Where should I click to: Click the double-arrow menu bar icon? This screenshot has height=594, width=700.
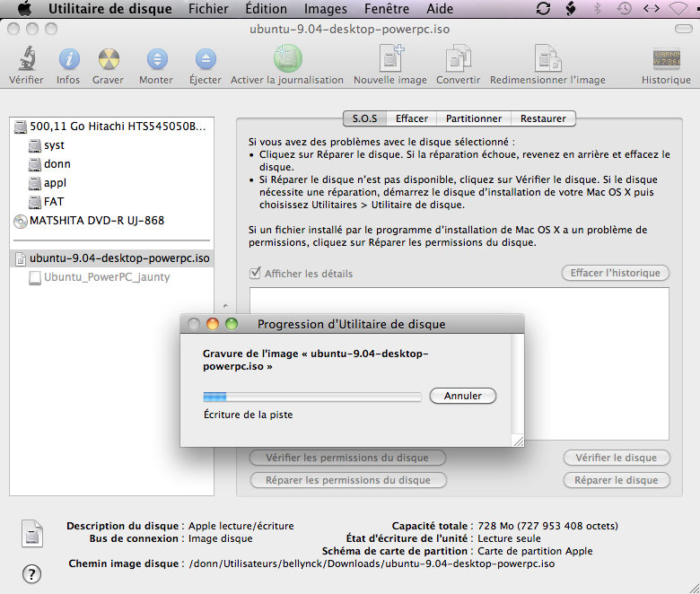[651, 8]
